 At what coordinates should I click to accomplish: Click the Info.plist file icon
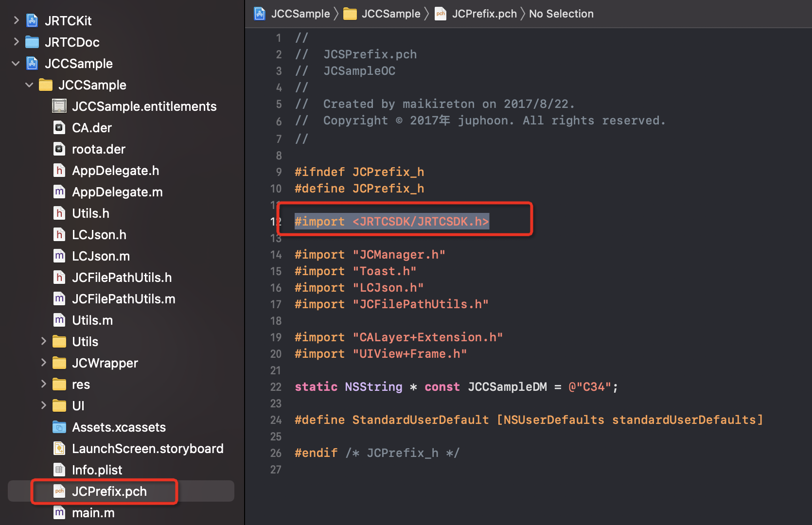pos(59,470)
